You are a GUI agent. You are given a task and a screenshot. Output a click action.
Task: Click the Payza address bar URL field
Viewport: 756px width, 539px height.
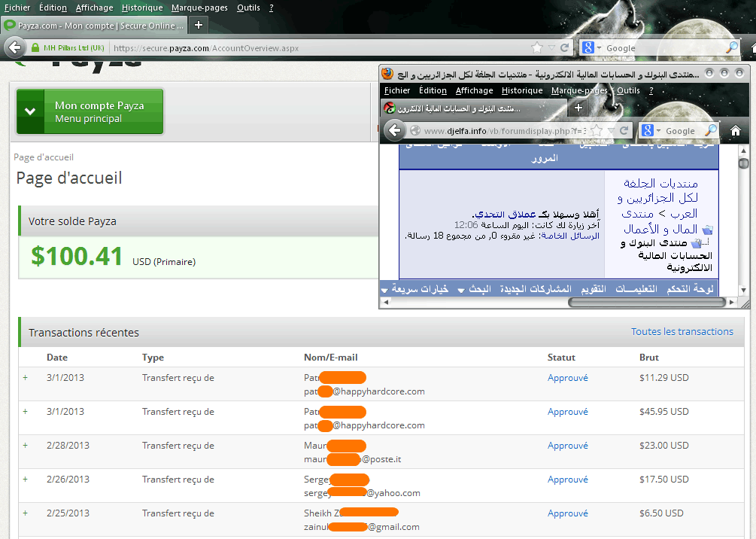(320, 47)
